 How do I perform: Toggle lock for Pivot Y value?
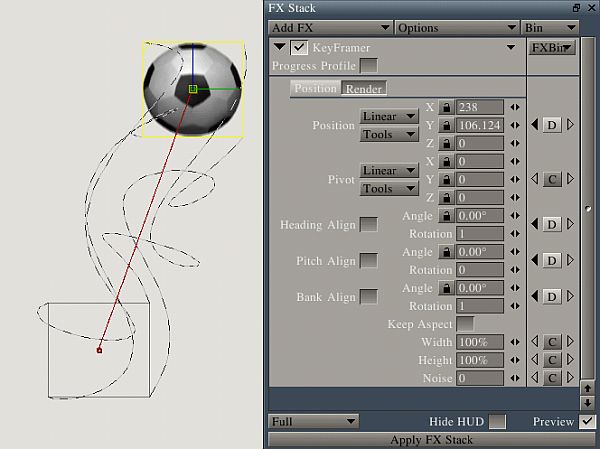(x=446, y=179)
